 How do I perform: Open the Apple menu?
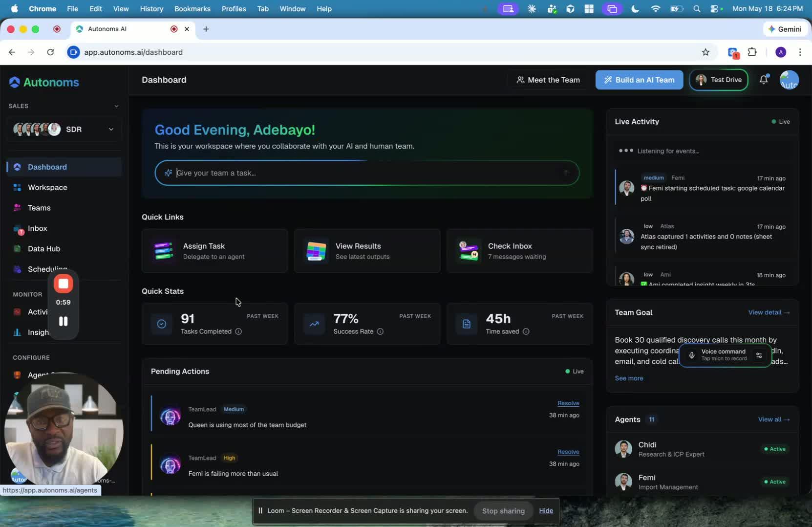(x=14, y=9)
